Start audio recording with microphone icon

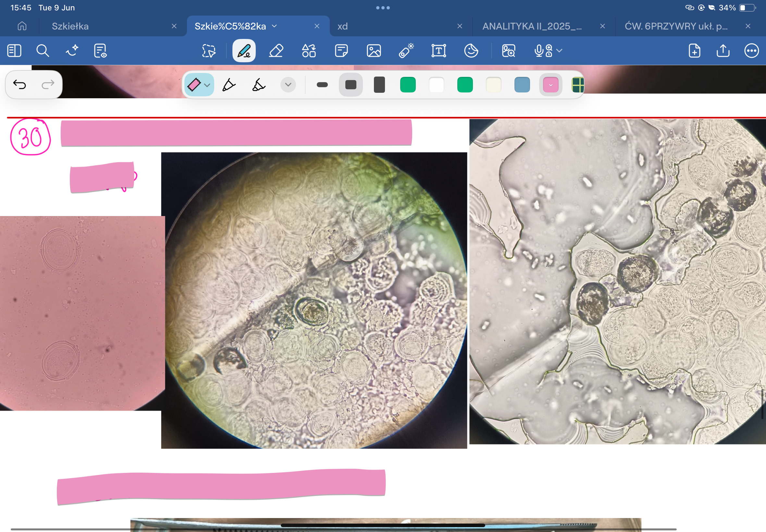[x=543, y=51]
